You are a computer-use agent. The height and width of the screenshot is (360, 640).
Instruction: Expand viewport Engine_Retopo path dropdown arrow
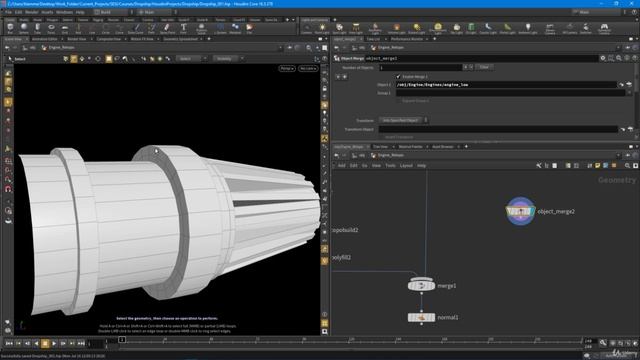(x=280, y=48)
